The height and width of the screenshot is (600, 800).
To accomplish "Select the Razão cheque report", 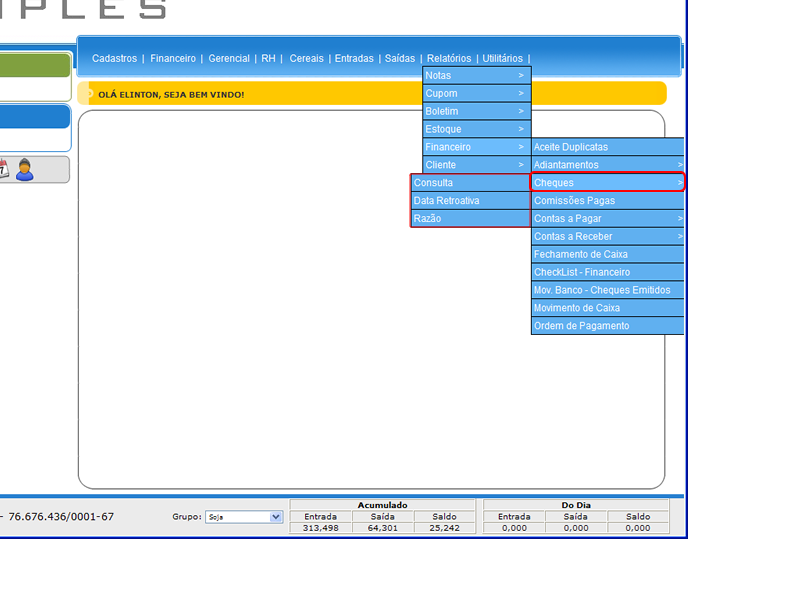I will pos(470,218).
